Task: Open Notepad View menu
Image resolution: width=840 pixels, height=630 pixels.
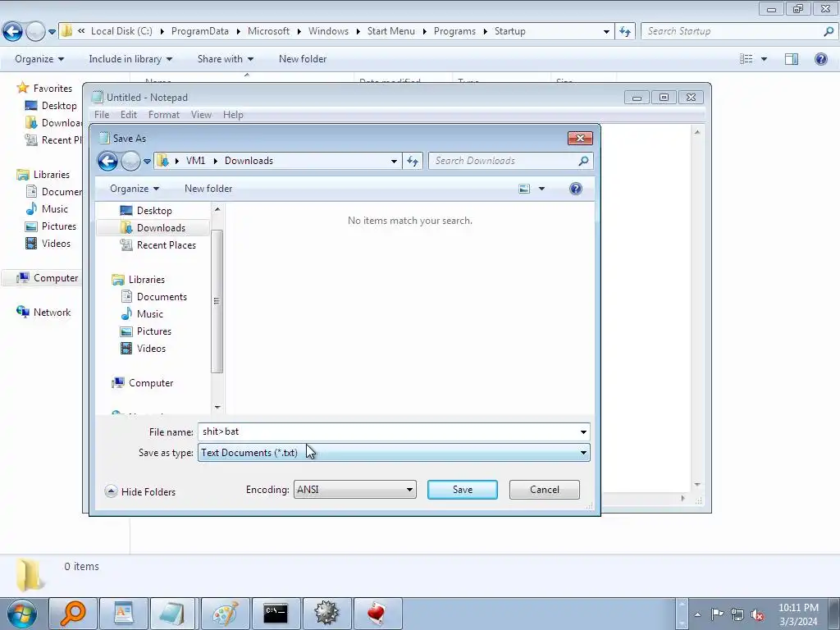Action: point(202,115)
